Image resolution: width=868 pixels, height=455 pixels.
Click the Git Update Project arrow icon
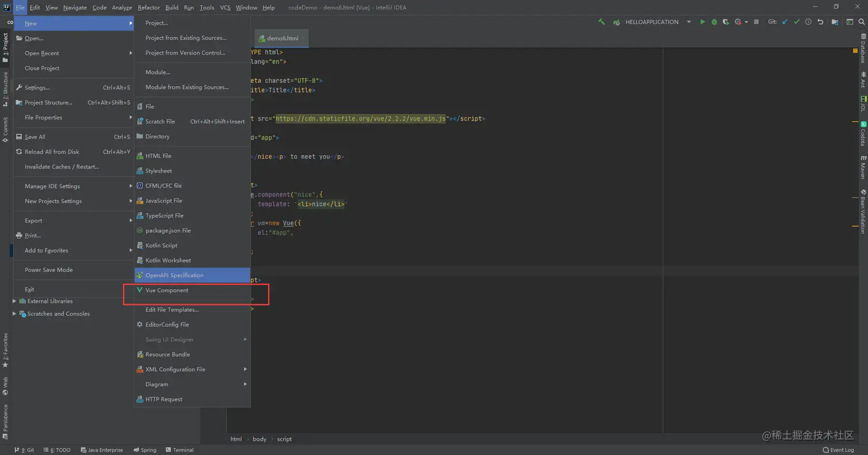tap(785, 22)
